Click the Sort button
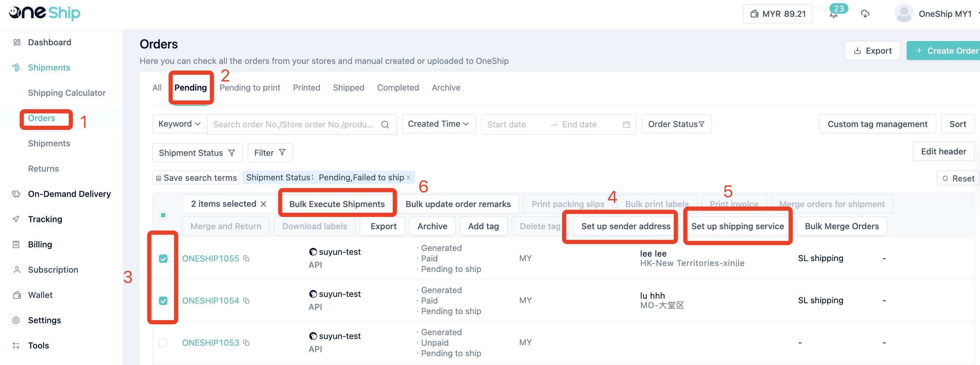This screenshot has height=365, width=980. (x=957, y=124)
